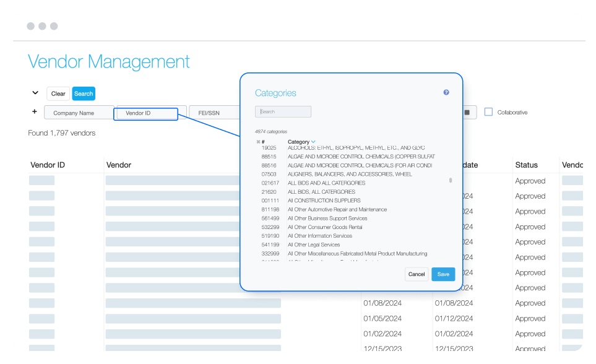The image size is (596, 364).
Task: Collapse the search filters panel chevron
Action: click(x=35, y=92)
